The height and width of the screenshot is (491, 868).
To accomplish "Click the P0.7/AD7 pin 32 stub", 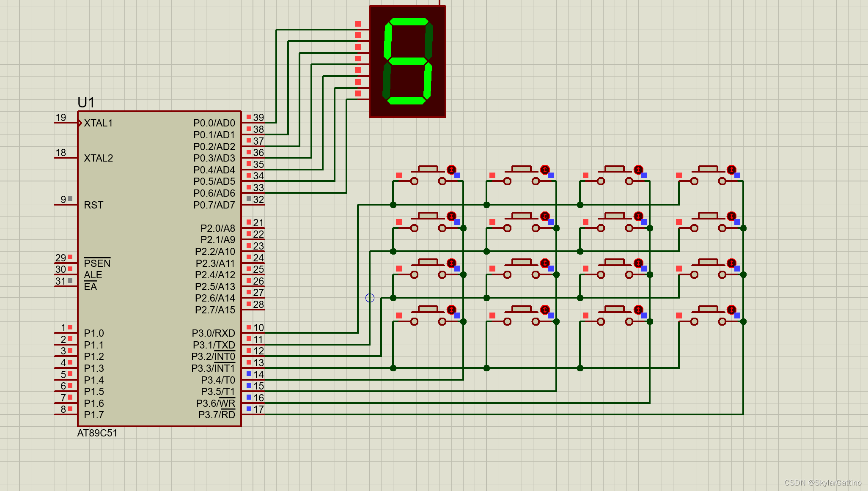I will 254,205.
